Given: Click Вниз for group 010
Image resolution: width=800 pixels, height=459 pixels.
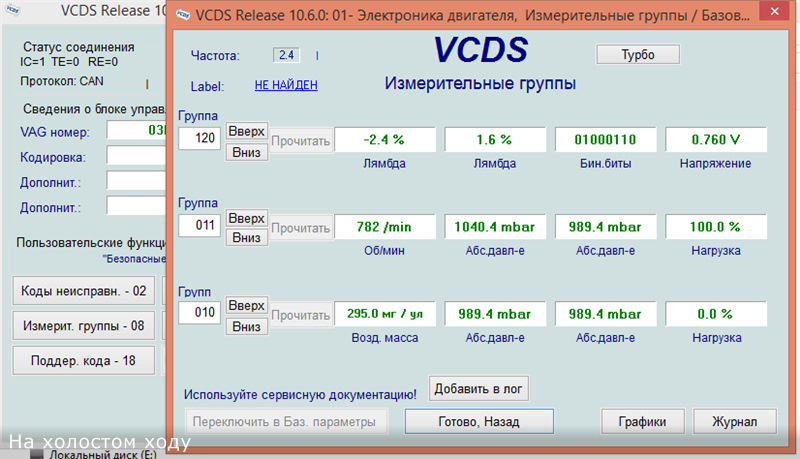Looking at the screenshot, I should click(246, 326).
